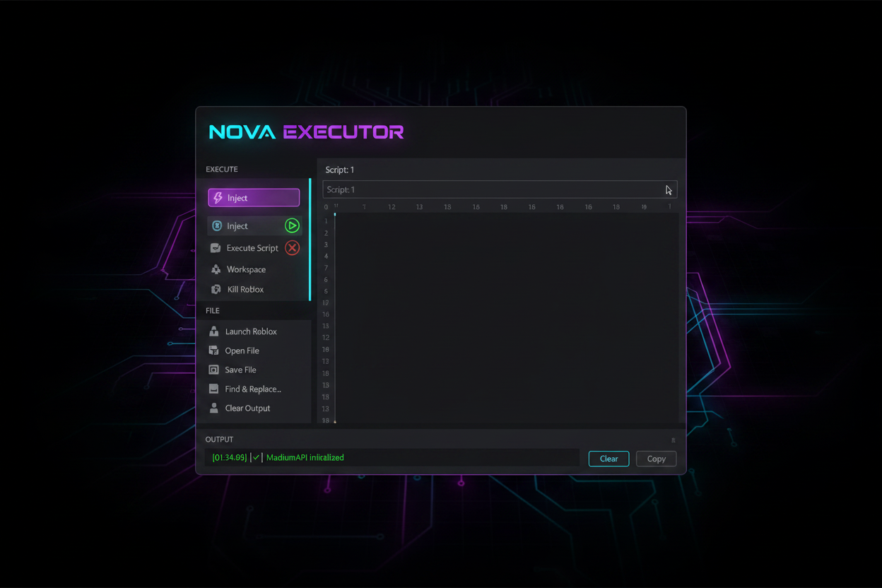
Task: Click the OUTPUT panel header label
Action: [x=219, y=440]
